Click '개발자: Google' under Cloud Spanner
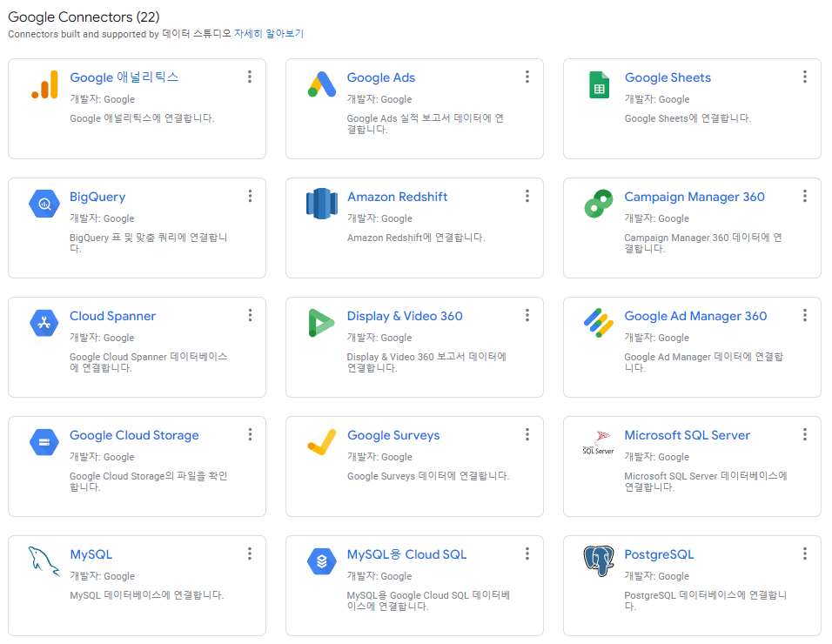Screen dimensions: 832x644 (102, 338)
